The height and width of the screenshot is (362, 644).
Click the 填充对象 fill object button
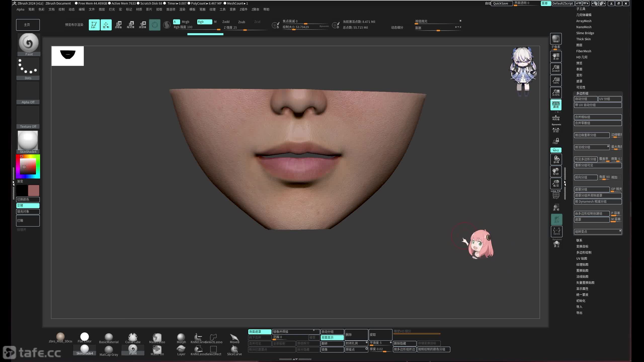coord(28,211)
